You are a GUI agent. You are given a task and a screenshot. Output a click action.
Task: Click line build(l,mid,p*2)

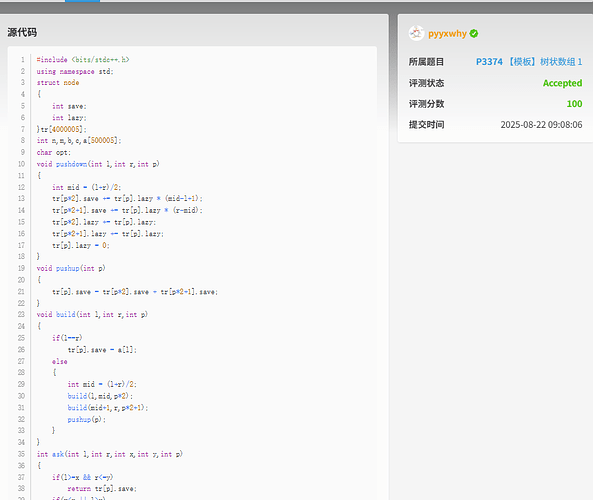click(x=100, y=396)
